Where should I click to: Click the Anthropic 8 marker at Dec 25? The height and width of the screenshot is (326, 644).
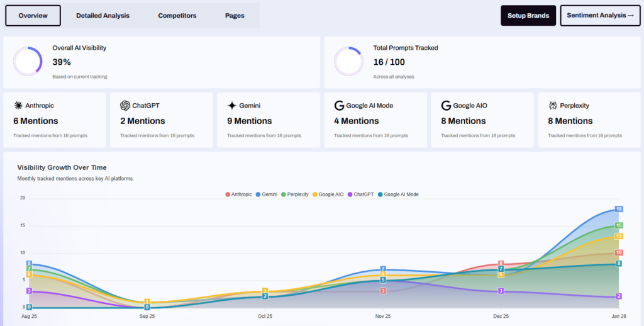[501, 264]
